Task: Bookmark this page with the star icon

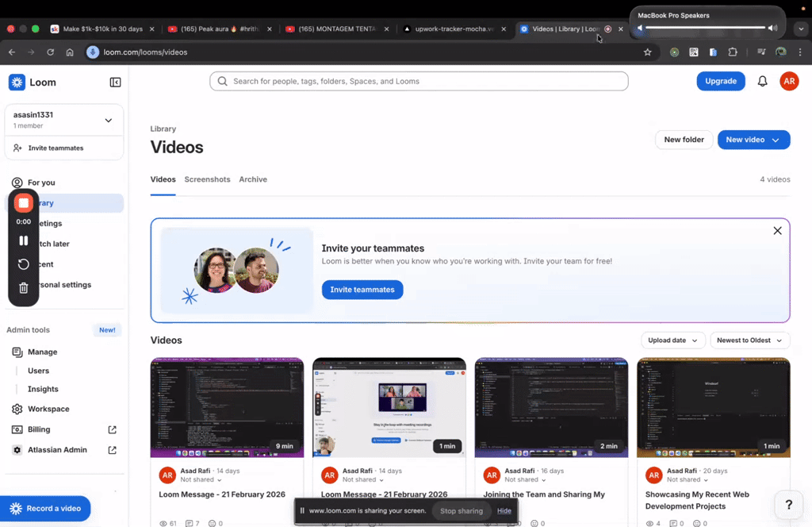Action: coord(647,52)
